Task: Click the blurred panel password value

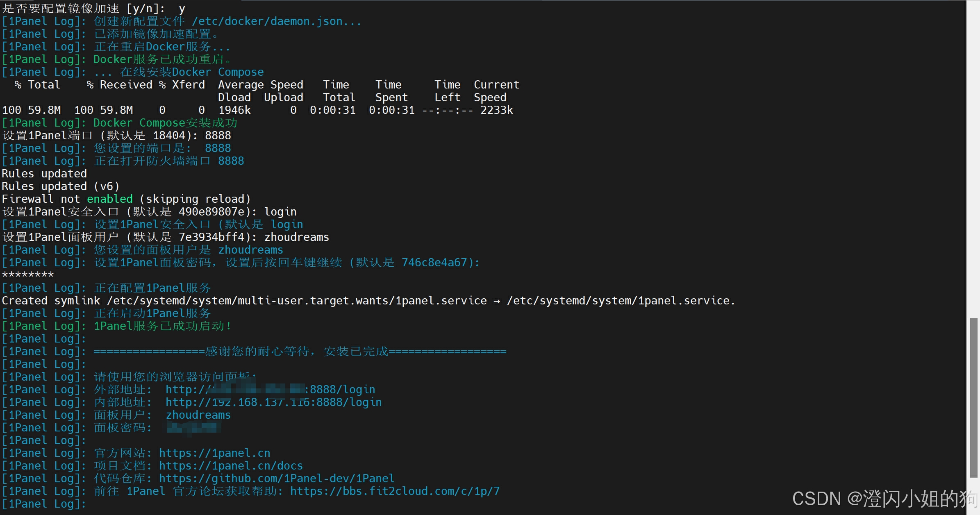Action: pos(193,428)
